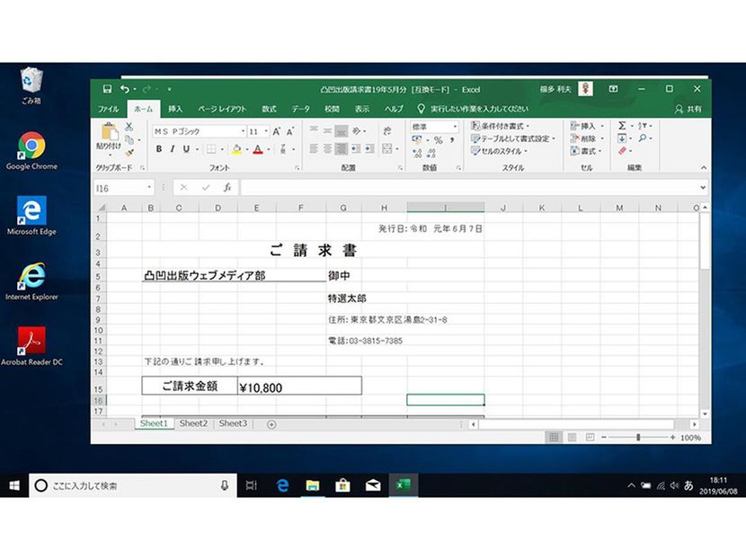Increase font size with the large A icon
The width and height of the screenshot is (746, 560).
[277, 131]
